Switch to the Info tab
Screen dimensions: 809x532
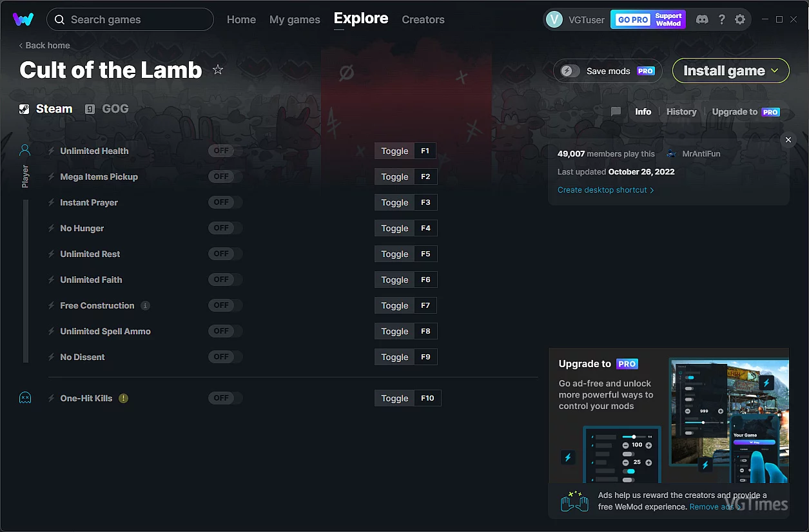[643, 111]
